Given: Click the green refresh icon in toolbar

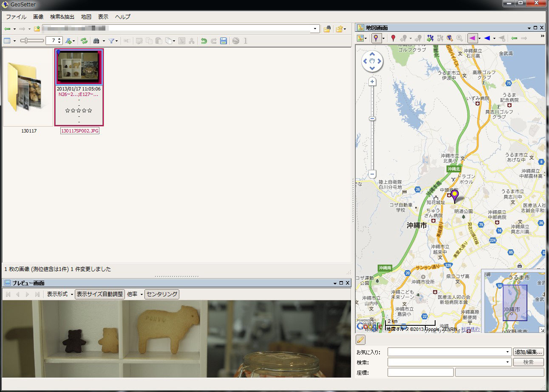Looking at the screenshot, I should [x=84, y=41].
